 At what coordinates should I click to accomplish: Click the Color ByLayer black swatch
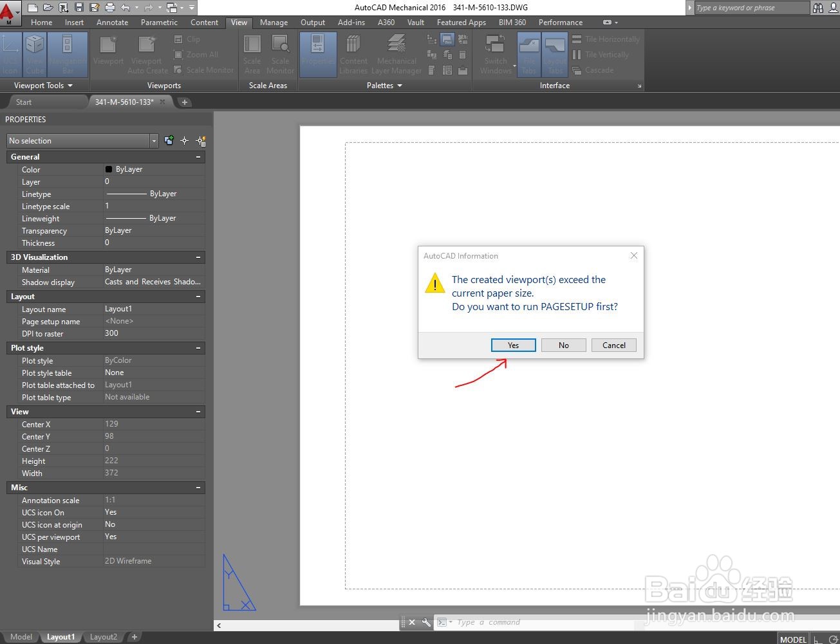point(109,169)
